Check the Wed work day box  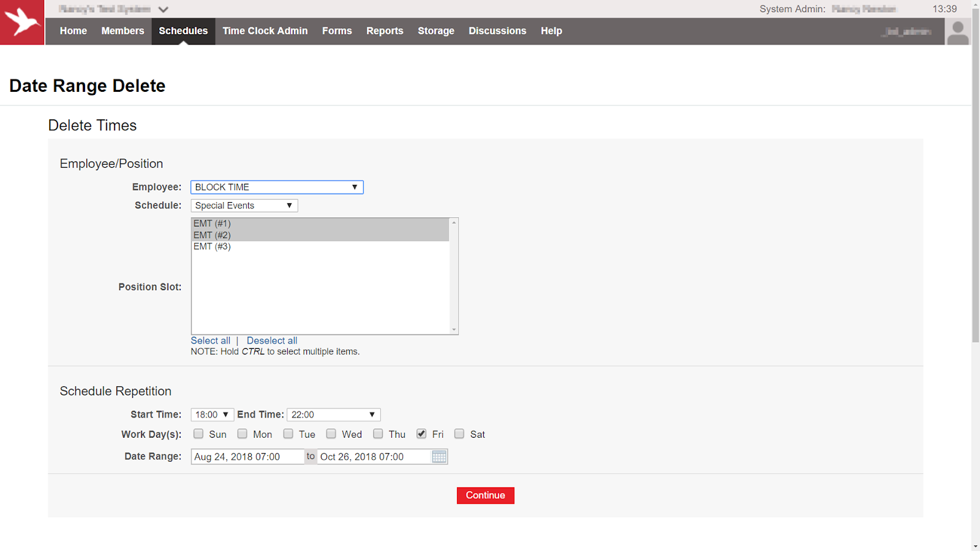(x=331, y=434)
